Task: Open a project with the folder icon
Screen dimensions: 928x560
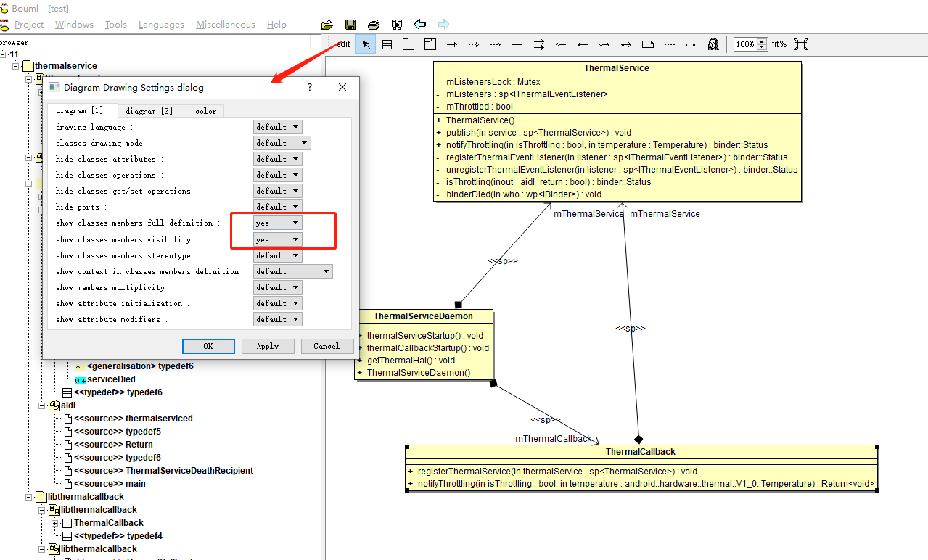Action: coord(327,25)
